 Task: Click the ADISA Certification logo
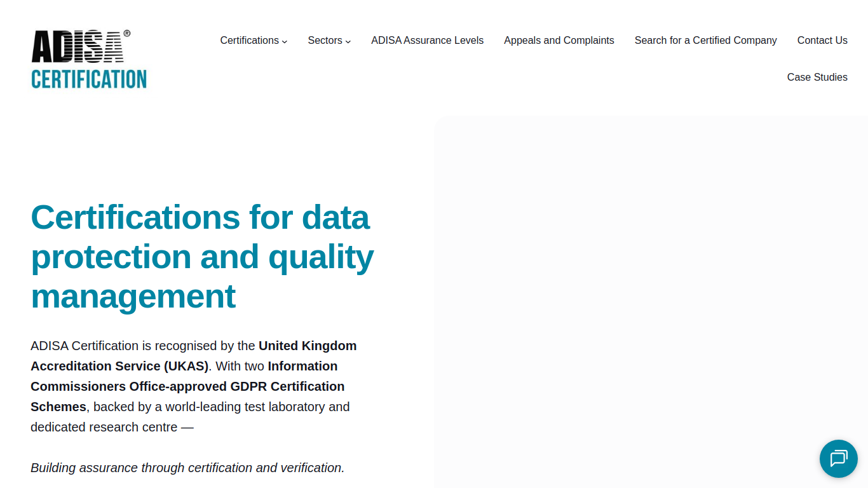tap(89, 59)
